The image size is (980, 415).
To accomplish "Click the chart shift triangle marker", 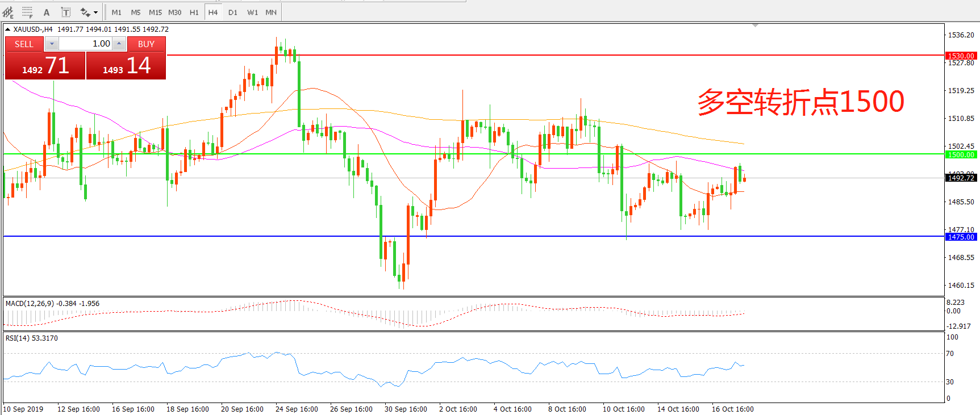I will [755, 26].
